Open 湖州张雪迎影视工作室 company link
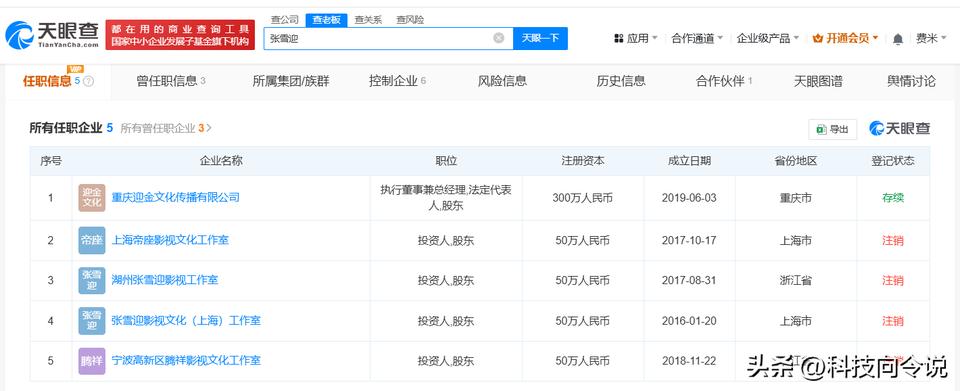This screenshot has height=391, width=960. [165, 280]
